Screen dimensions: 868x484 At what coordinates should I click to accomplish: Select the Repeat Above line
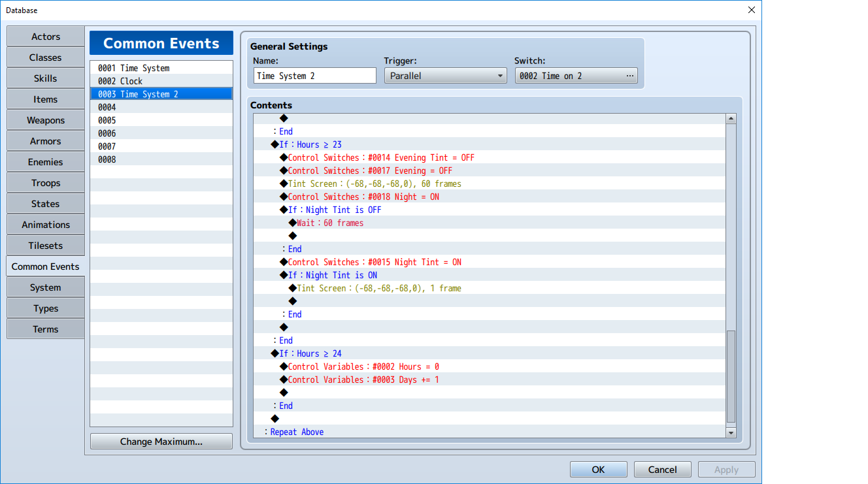tap(490, 432)
